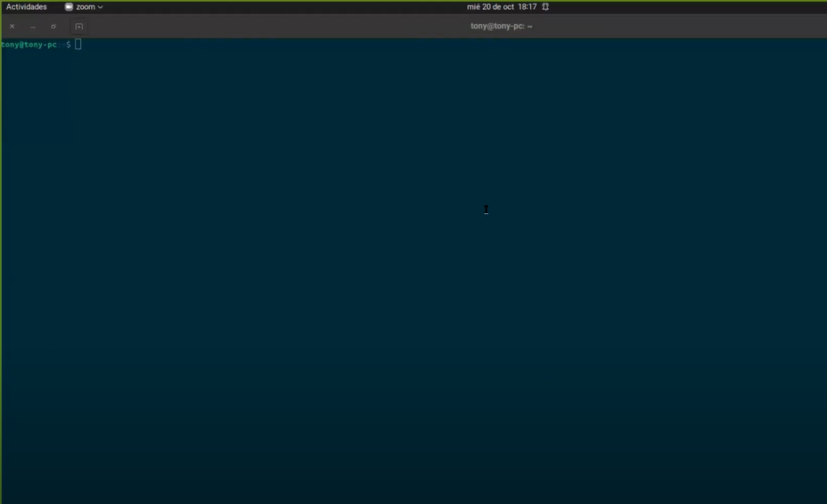
Task: Open the zoom application menu
Action: click(x=84, y=6)
